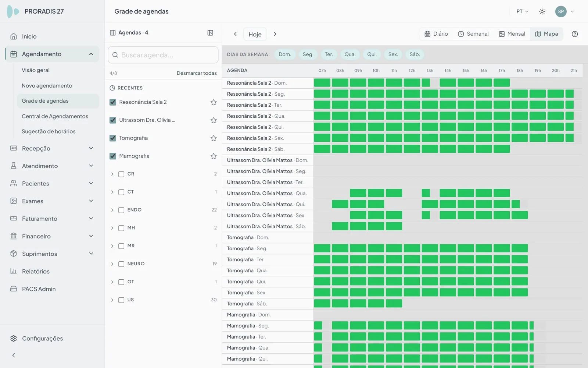The height and width of the screenshot is (368, 588).
Task: Expand the US agenda group
Action: pos(112,300)
